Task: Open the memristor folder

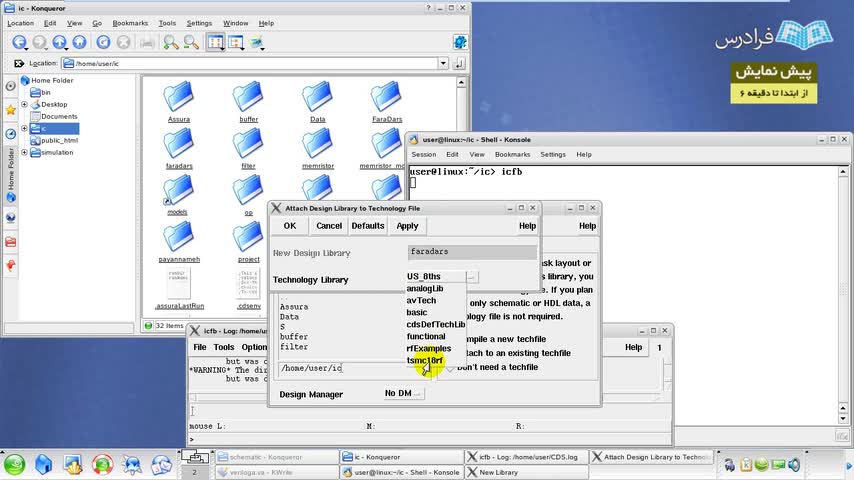Action: (x=318, y=148)
